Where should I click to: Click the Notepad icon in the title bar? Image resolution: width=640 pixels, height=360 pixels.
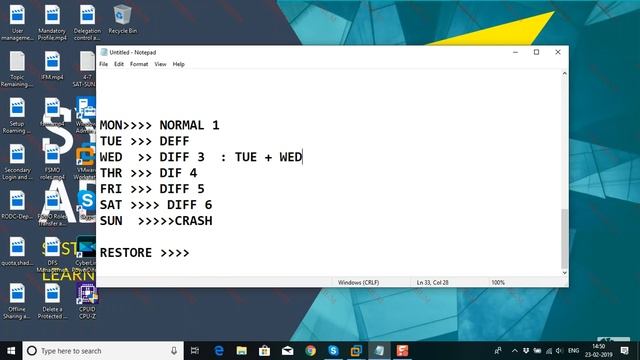pos(104,52)
